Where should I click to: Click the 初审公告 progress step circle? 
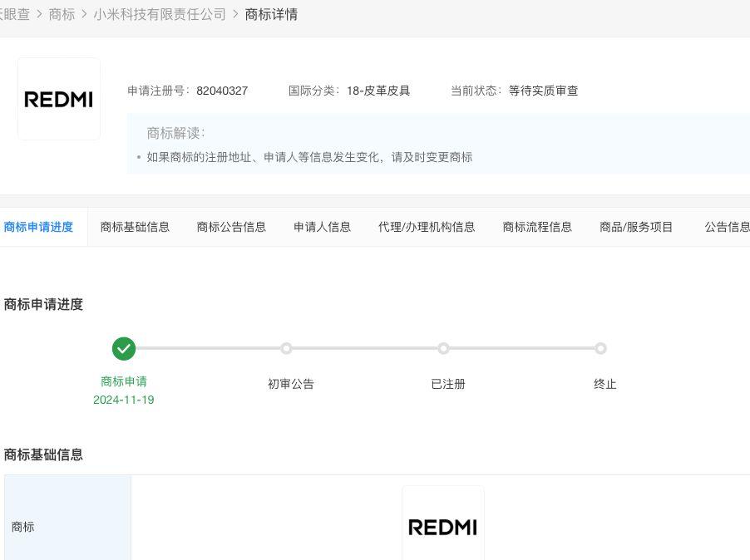pyautogui.click(x=287, y=348)
